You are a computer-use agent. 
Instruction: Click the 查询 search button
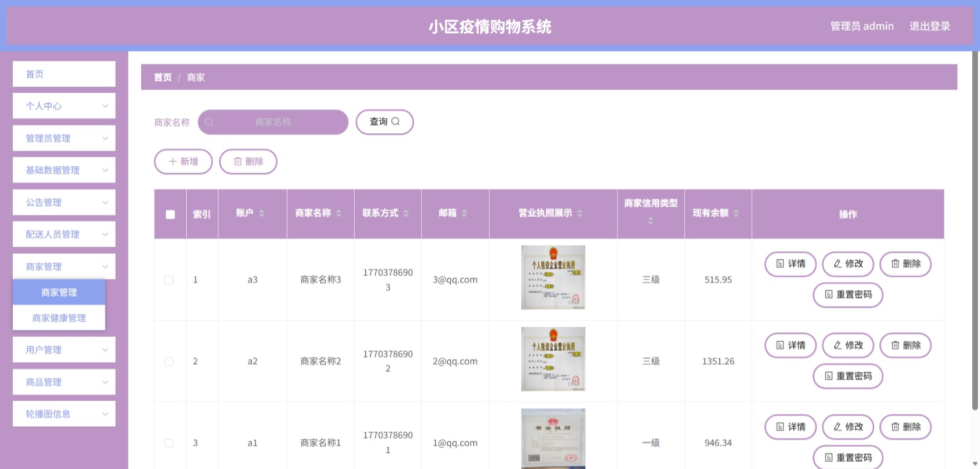tap(385, 122)
